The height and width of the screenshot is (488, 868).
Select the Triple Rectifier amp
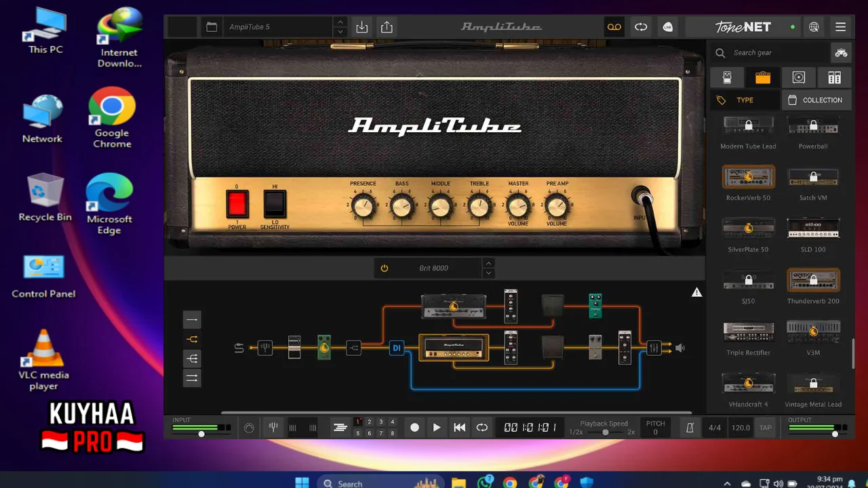748,338
